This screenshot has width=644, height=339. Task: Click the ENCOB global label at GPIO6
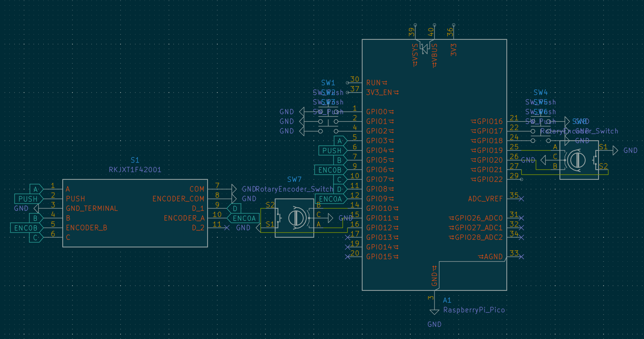point(330,170)
